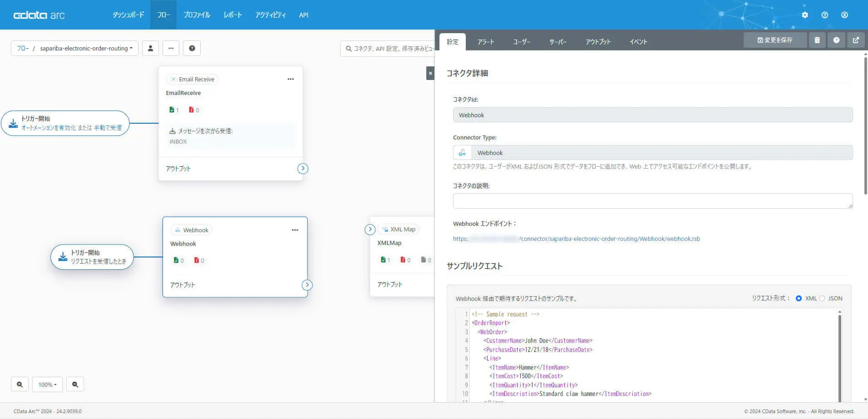
Task: Click the フロー breadcrumb link
Action: click(23, 48)
